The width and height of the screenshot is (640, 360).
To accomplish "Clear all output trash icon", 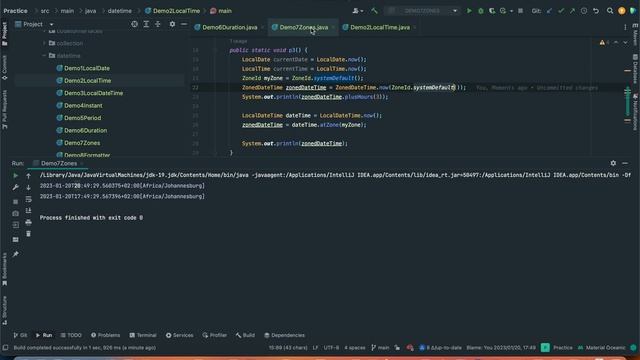I will pyautogui.click(x=28, y=233).
